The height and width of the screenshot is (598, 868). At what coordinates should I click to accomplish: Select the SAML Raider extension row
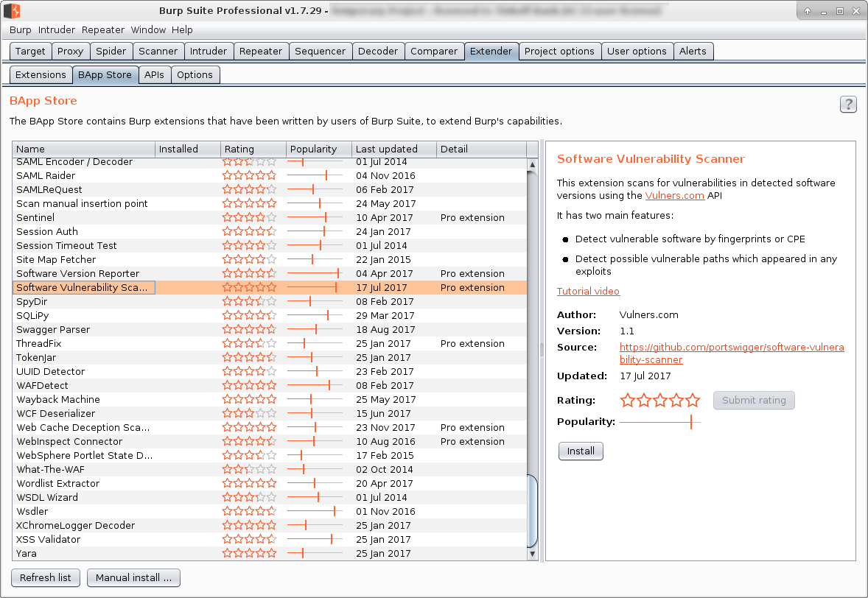coord(270,175)
